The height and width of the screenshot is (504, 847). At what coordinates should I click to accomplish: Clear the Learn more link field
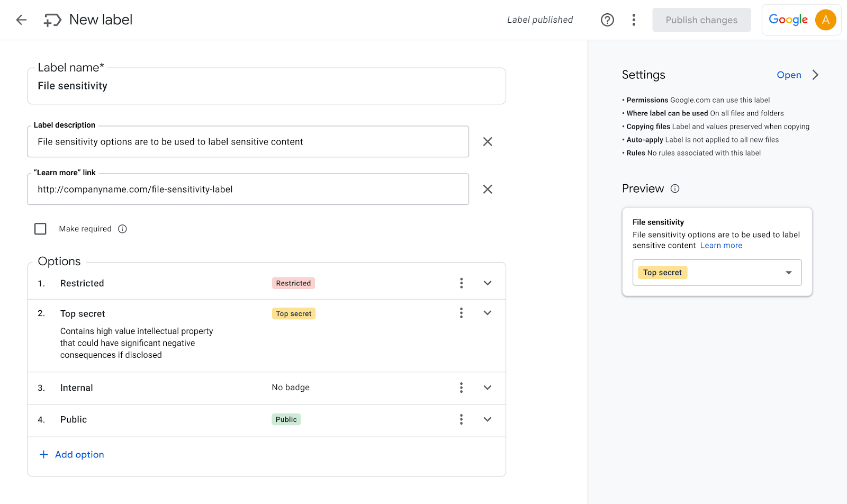[487, 189]
